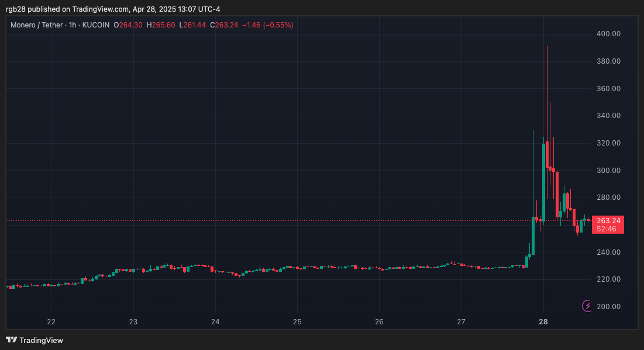Click the low value L261.44 in the legend

tap(192, 25)
